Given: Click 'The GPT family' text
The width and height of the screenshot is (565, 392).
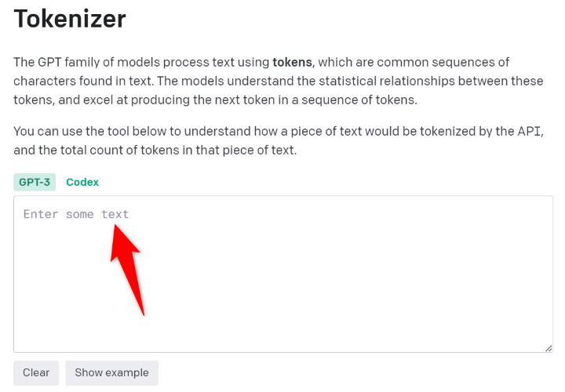Looking at the screenshot, I should tap(56, 62).
